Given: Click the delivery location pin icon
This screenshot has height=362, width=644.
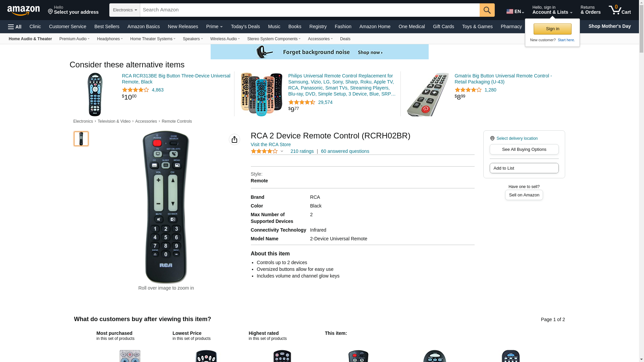Looking at the screenshot, I should [x=492, y=138].
